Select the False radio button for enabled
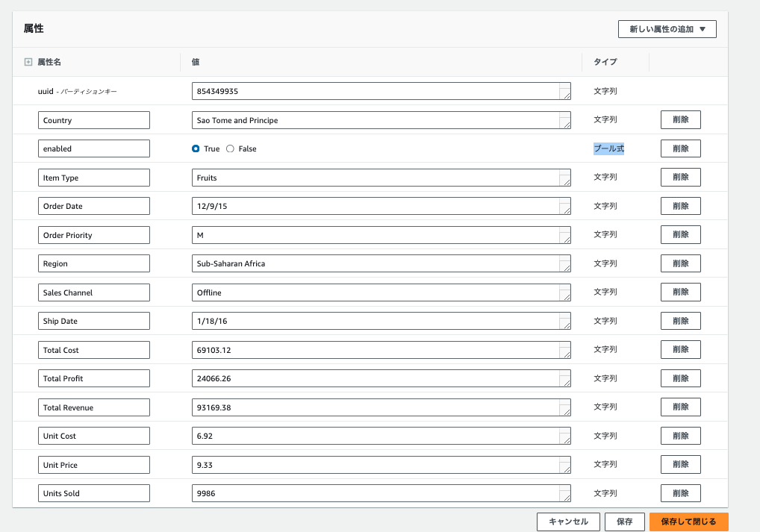The height and width of the screenshot is (532, 760). click(230, 148)
